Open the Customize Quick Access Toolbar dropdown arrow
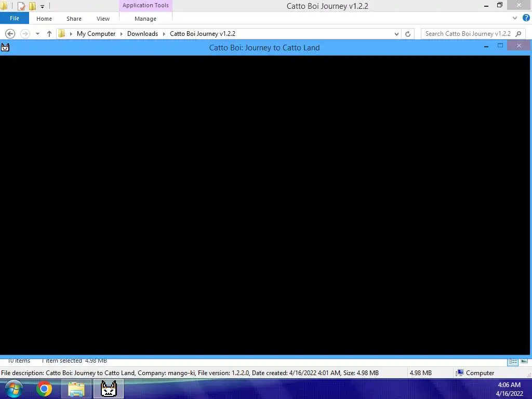This screenshot has height=399, width=532. (43, 6)
